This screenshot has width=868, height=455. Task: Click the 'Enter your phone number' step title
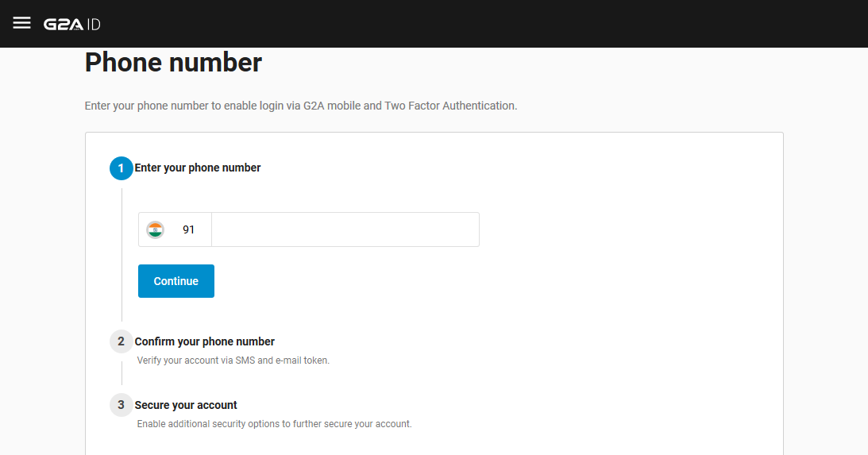pyautogui.click(x=198, y=168)
